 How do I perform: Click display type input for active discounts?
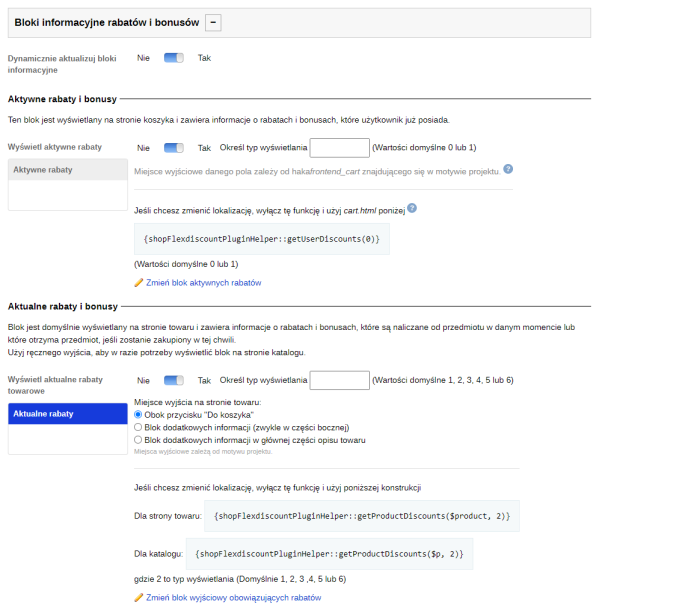(x=339, y=148)
